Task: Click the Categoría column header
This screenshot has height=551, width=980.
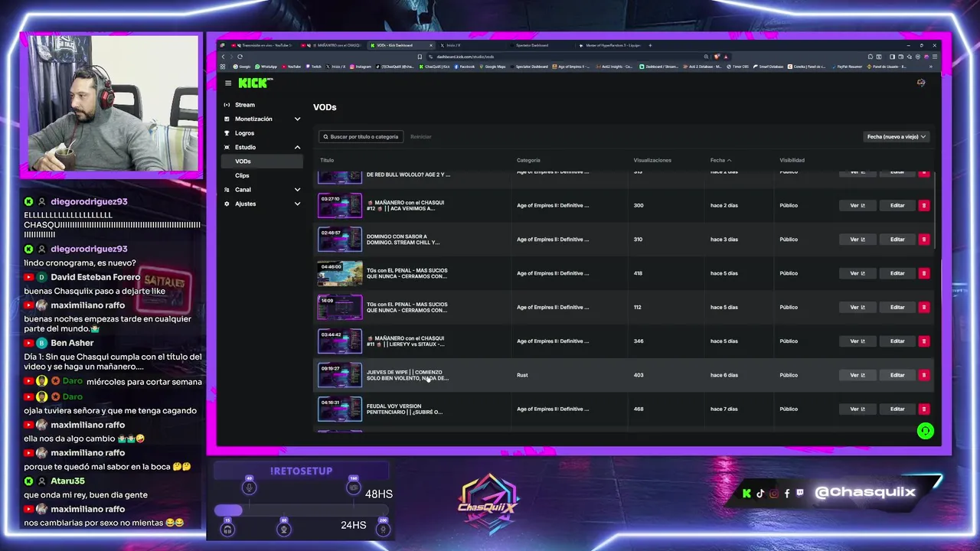Action: click(x=528, y=160)
